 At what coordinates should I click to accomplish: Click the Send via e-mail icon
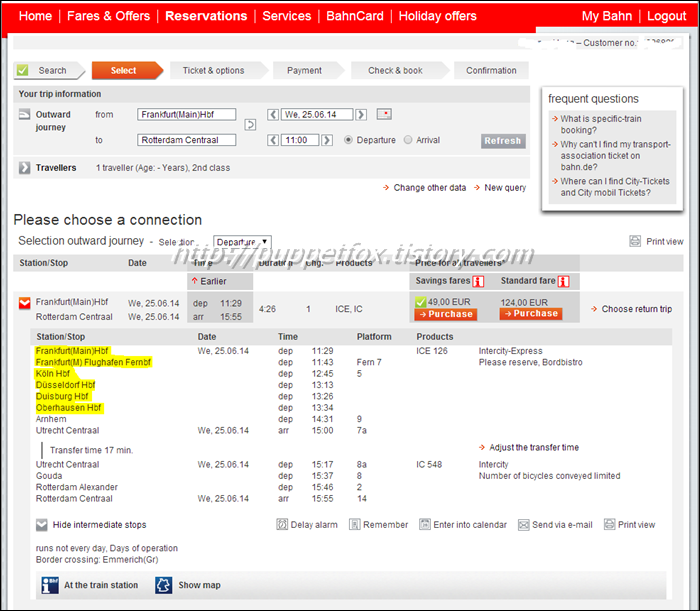523,524
